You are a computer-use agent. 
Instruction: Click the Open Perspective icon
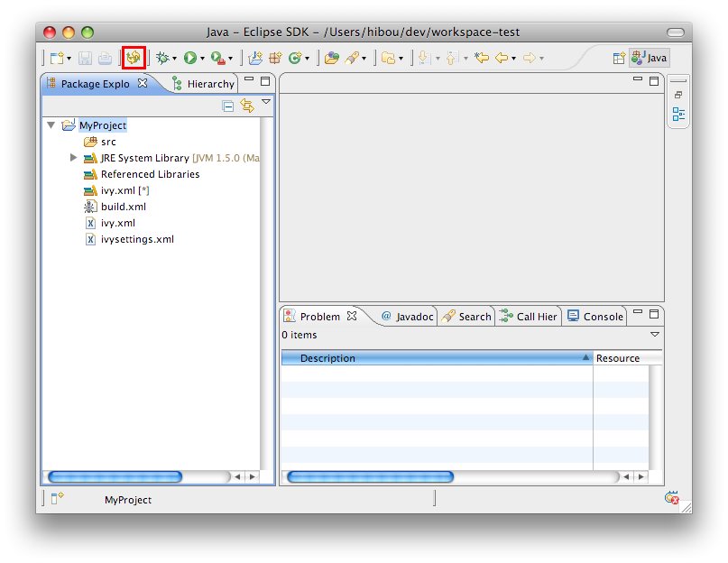point(619,58)
